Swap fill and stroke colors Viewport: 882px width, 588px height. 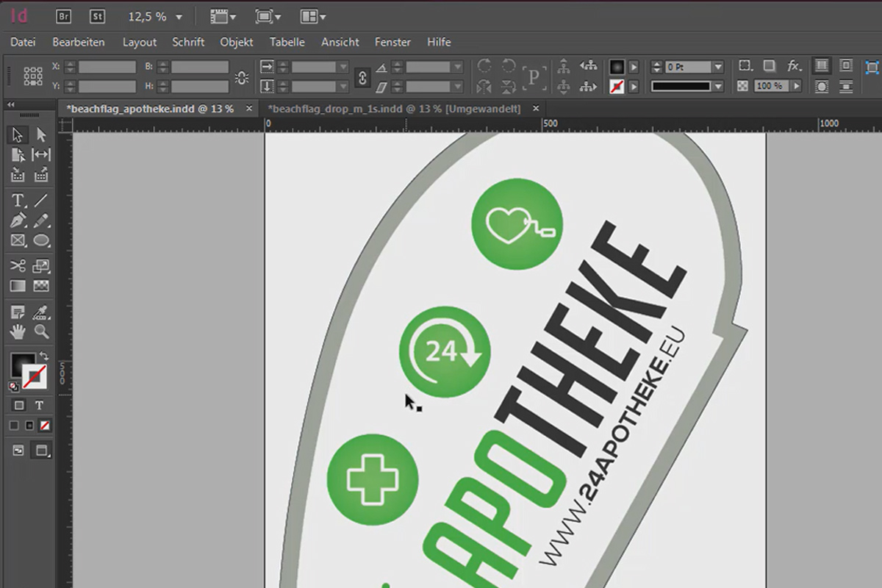[44, 356]
